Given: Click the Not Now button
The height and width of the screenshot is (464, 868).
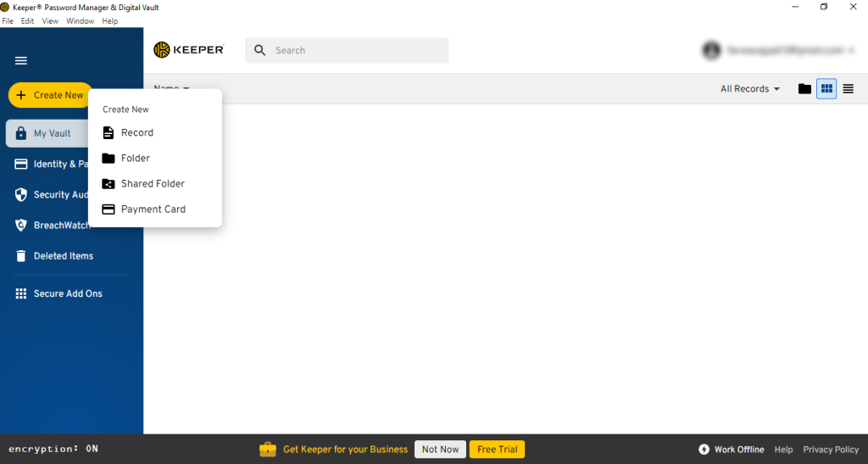Looking at the screenshot, I should (441, 450).
